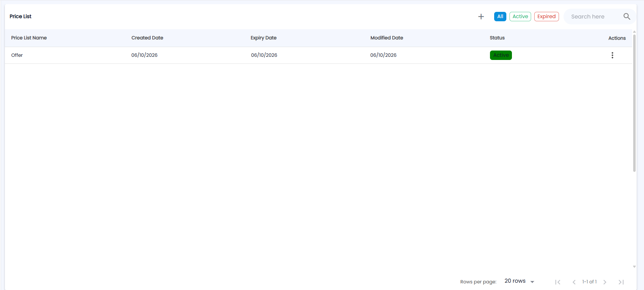Click the Price List panel title
Viewport: 644px width, 290px height.
pos(21,16)
